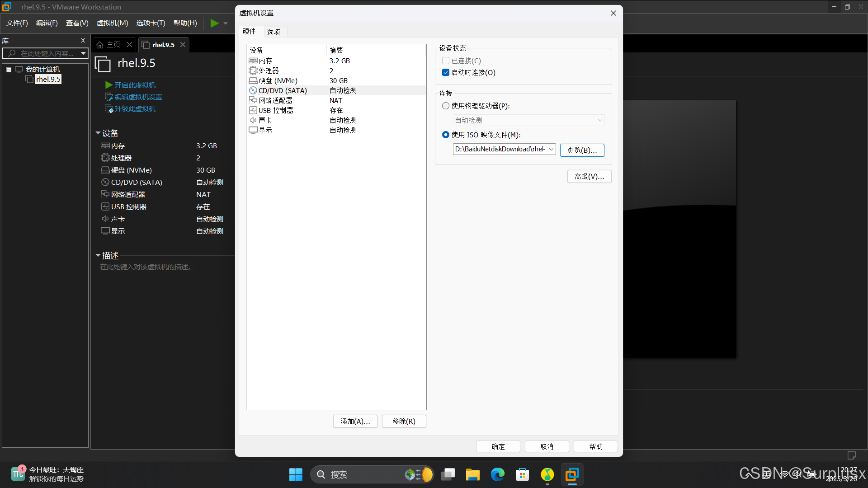Click the library search input field
Screen dimensions: 868x488
(47, 53)
